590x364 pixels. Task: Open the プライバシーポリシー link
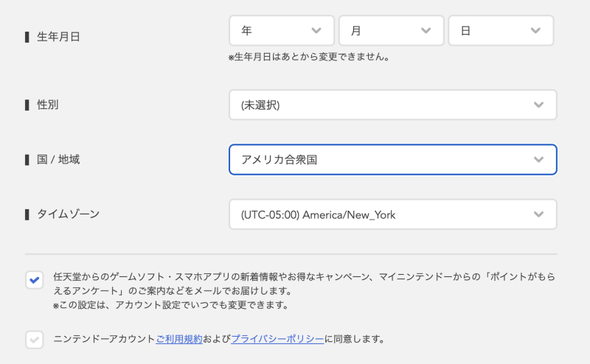pyautogui.click(x=277, y=339)
